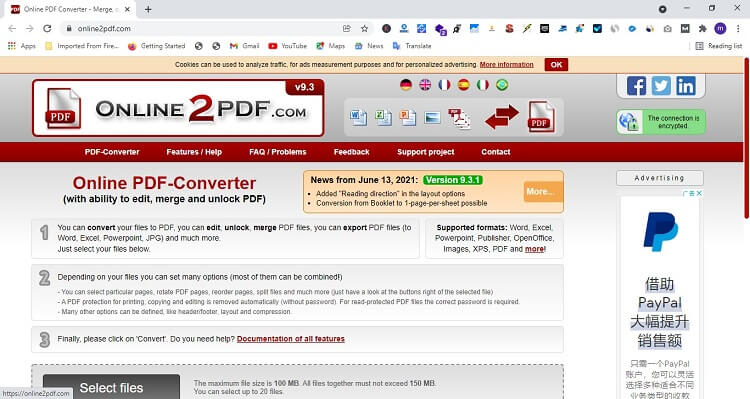Screen dimensions: 750x399
Task: Open FAQ / Problems menu item
Action: point(277,152)
